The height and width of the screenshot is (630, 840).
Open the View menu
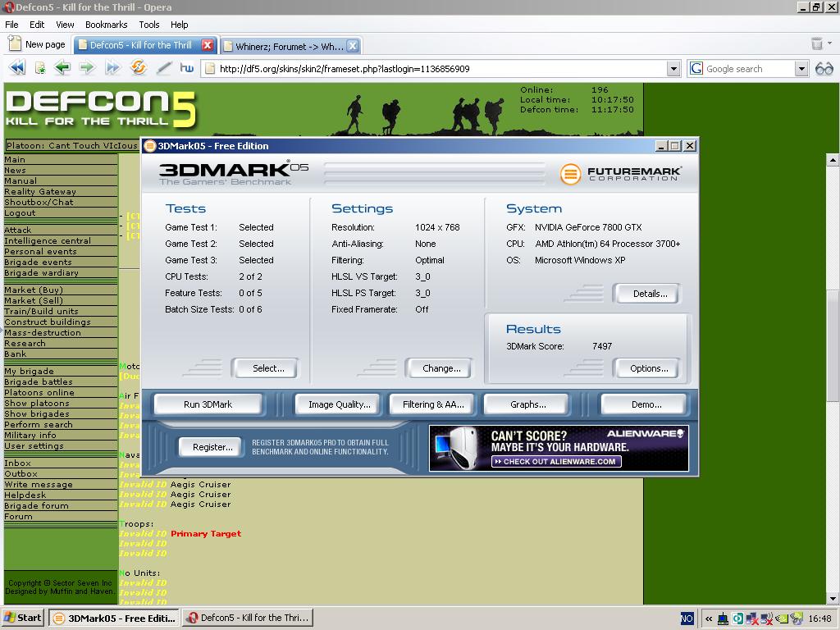[x=65, y=25]
